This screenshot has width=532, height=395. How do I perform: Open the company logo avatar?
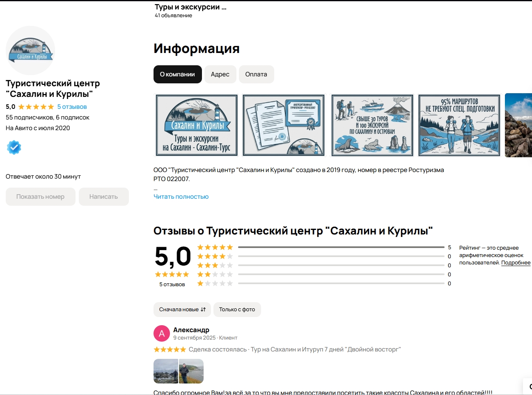coord(30,51)
